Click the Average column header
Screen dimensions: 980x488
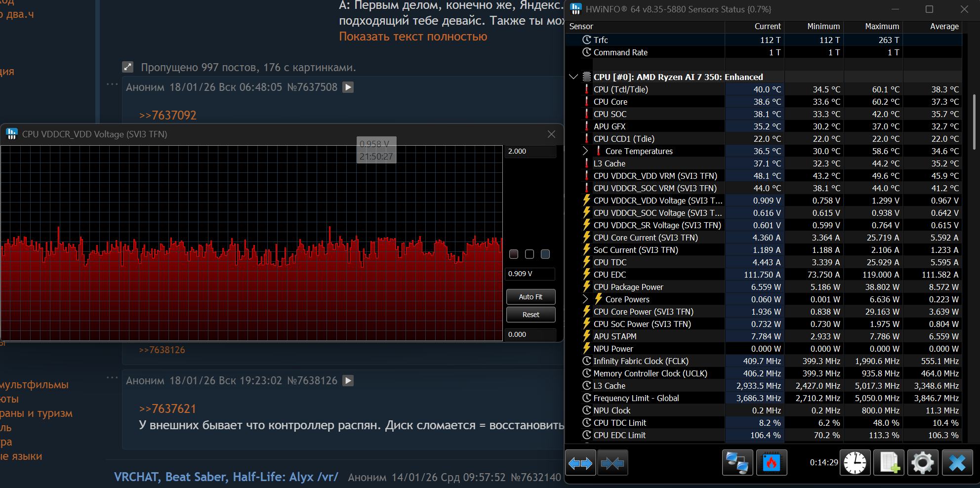[x=933, y=26]
